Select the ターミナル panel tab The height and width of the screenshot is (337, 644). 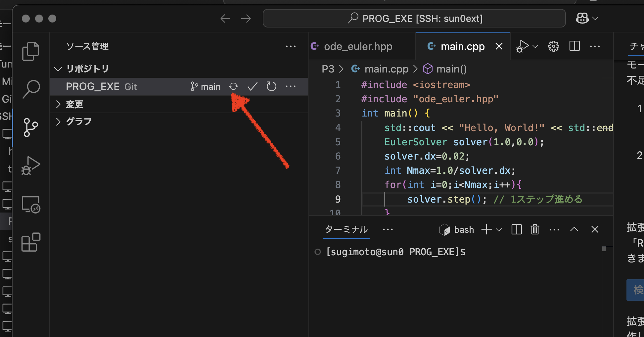coord(346,229)
